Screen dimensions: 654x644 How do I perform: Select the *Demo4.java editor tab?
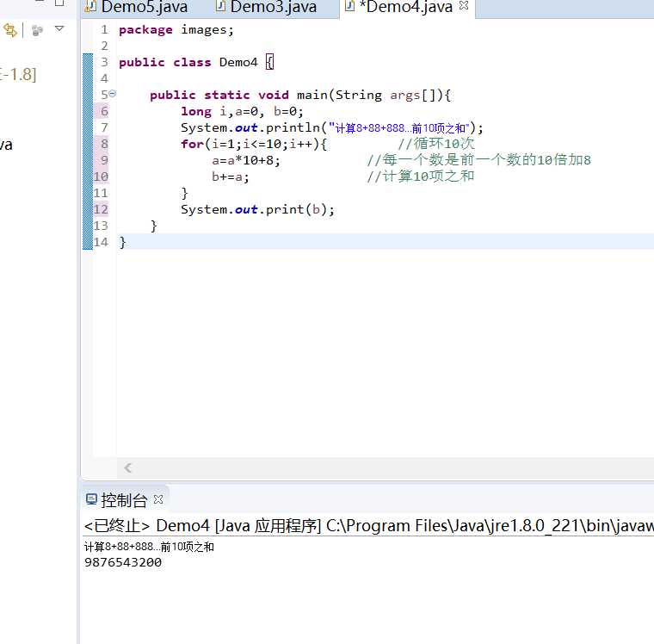[x=406, y=7]
